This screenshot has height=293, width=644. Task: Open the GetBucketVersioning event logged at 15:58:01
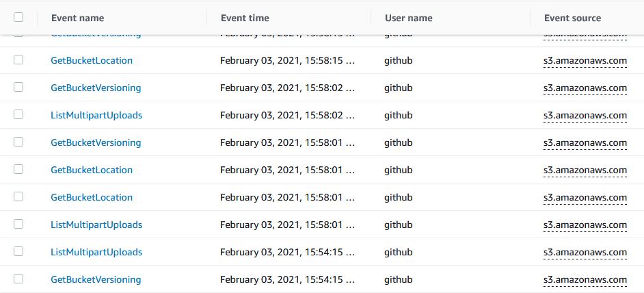[96, 142]
